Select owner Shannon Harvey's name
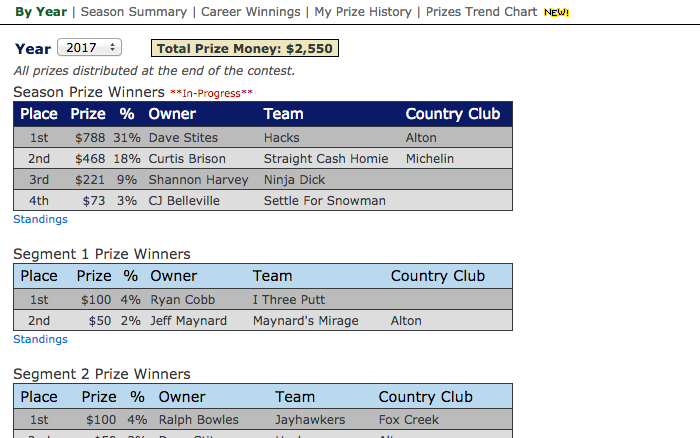 (192, 180)
